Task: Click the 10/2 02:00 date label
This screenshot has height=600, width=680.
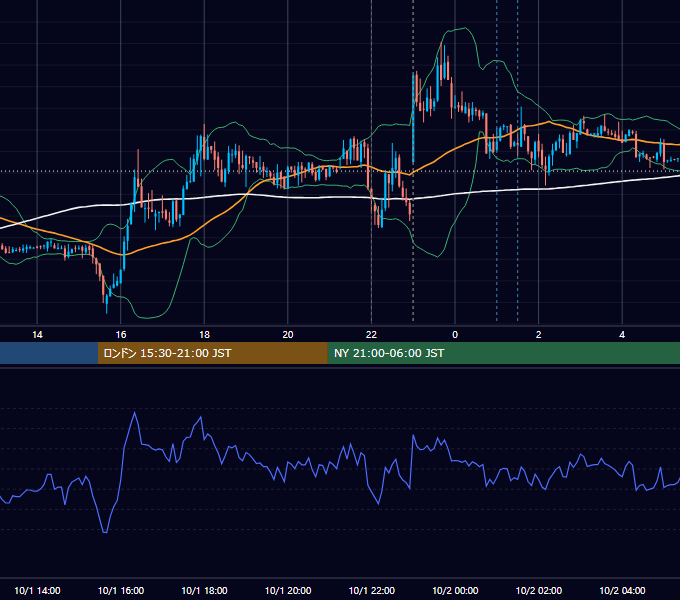Action: (539, 590)
